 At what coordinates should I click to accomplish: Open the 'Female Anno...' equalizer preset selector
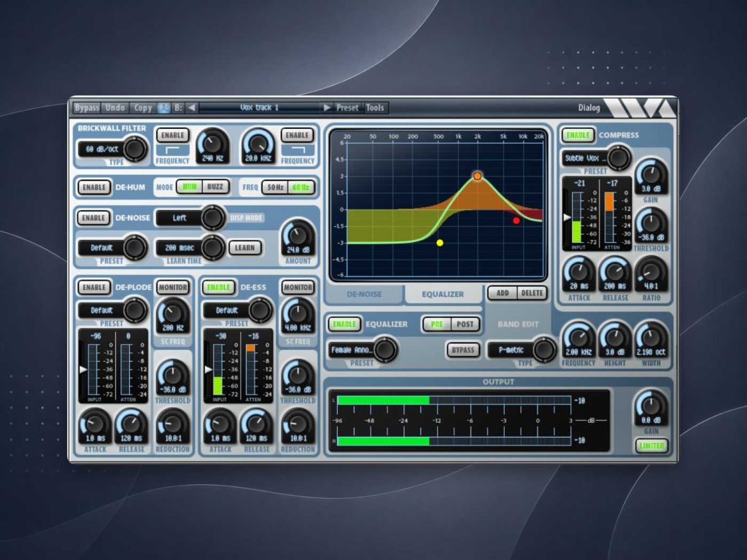coord(363,349)
